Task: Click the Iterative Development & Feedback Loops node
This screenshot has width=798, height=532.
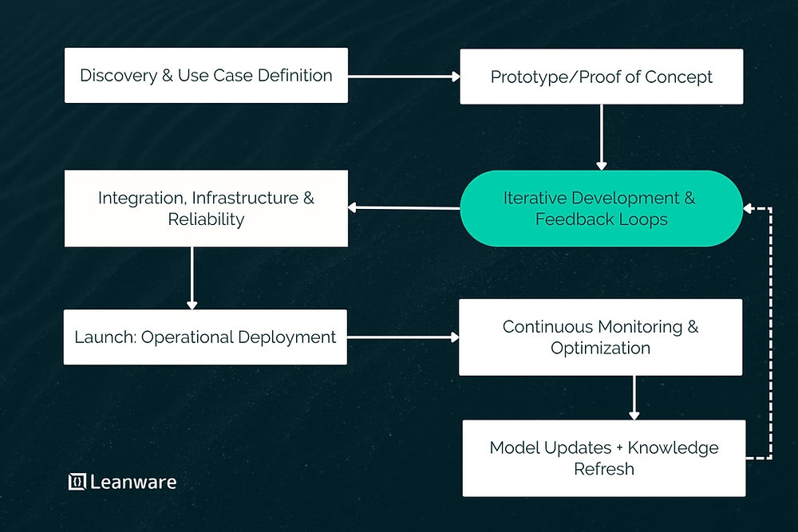Action: click(x=602, y=208)
